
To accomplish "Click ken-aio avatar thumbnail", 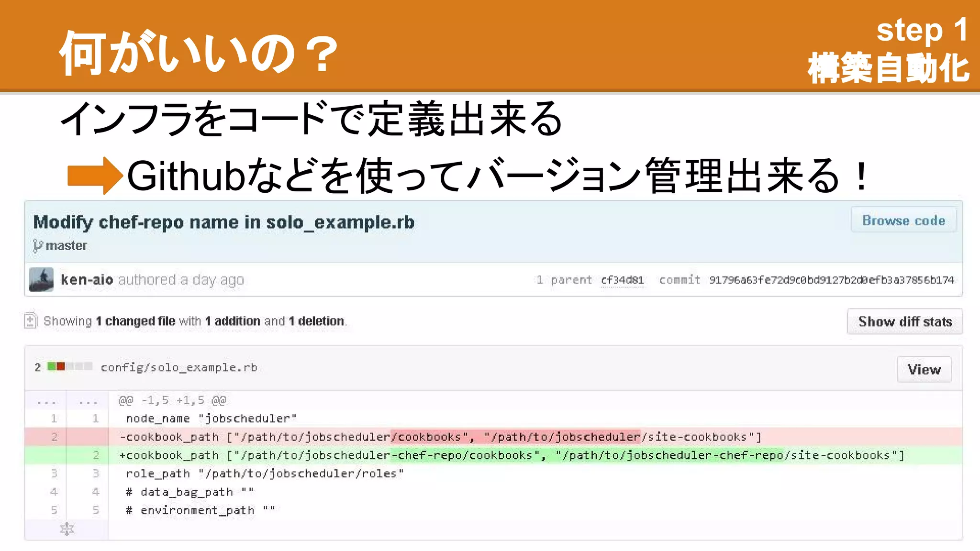I will coord(41,279).
